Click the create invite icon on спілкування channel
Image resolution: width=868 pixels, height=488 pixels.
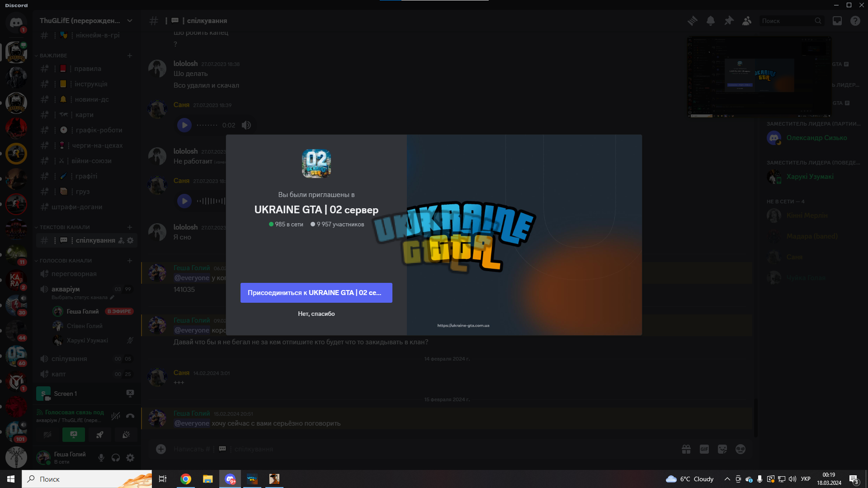pyautogui.click(x=121, y=240)
